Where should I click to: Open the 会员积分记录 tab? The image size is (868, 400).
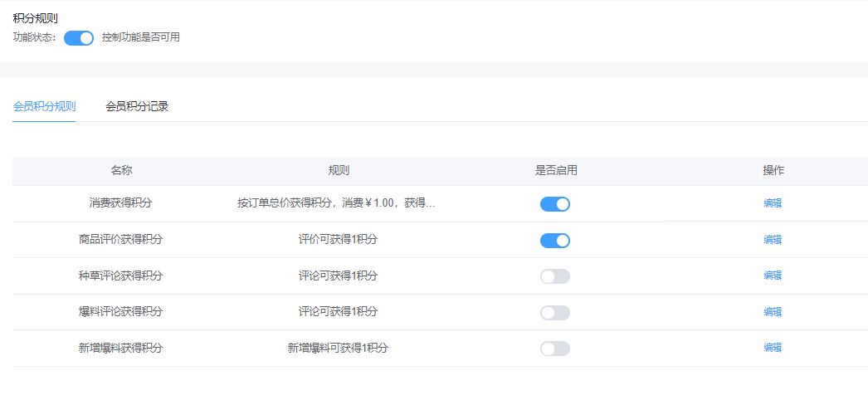click(137, 107)
